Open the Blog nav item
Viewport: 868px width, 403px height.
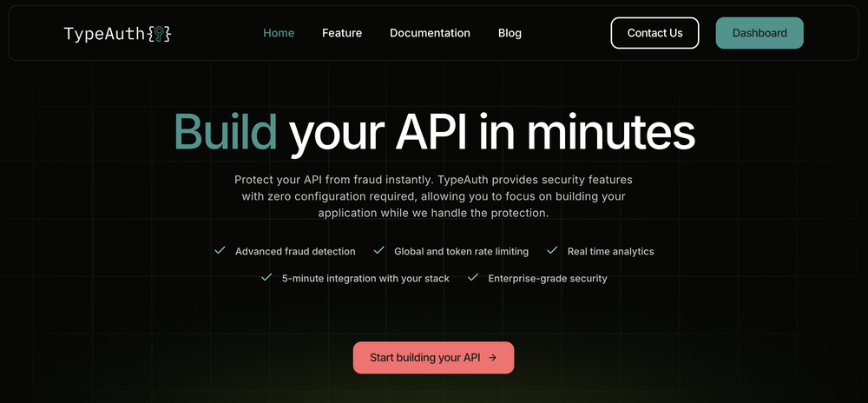[510, 33]
